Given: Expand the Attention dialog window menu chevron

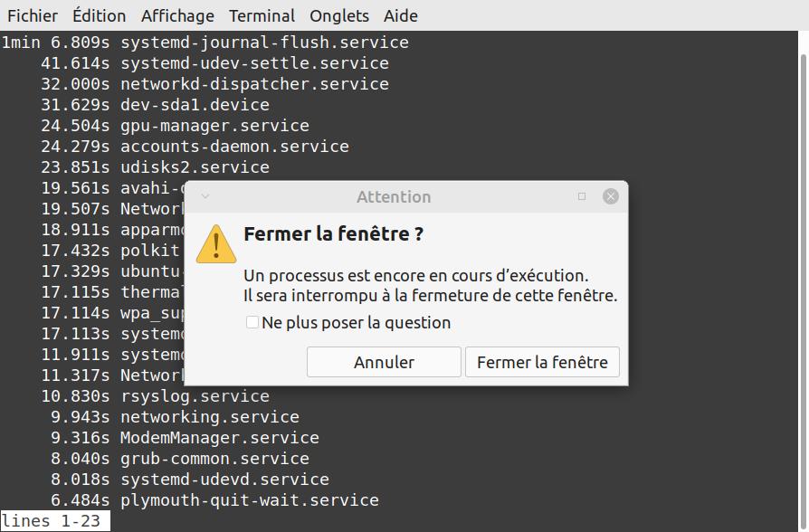Looking at the screenshot, I should 205,196.
